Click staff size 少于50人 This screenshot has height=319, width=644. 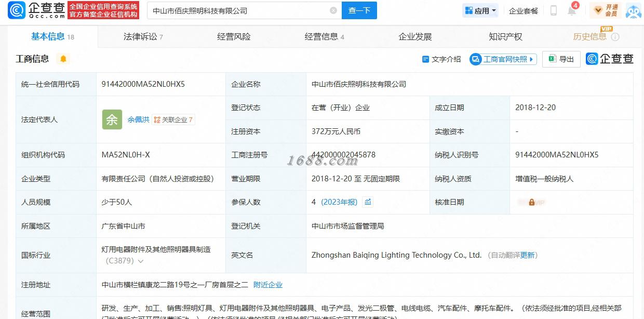(x=117, y=202)
